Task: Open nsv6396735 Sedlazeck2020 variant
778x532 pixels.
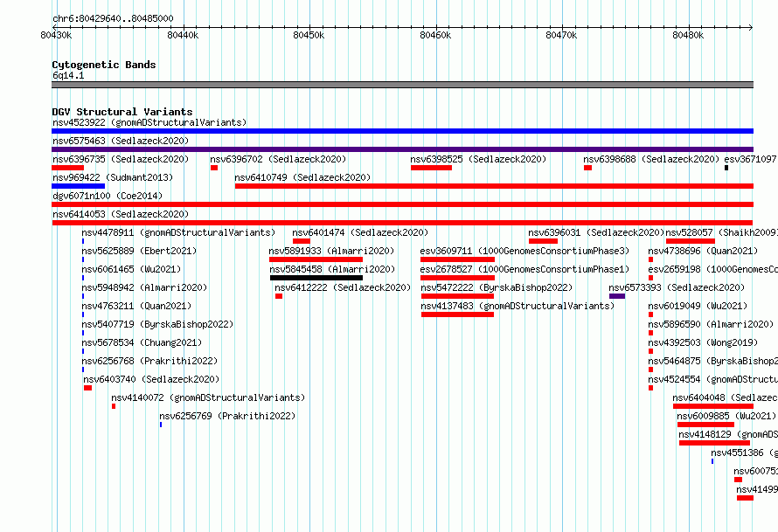Action: click(121, 159)
